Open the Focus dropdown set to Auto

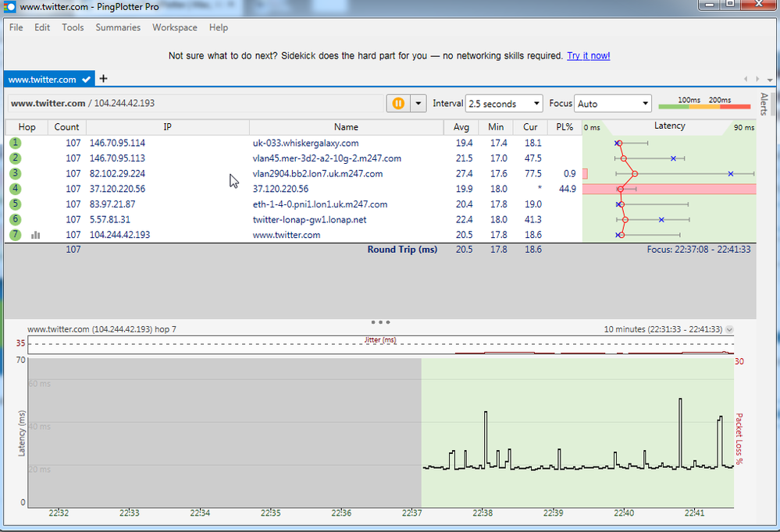click(612, 104)
